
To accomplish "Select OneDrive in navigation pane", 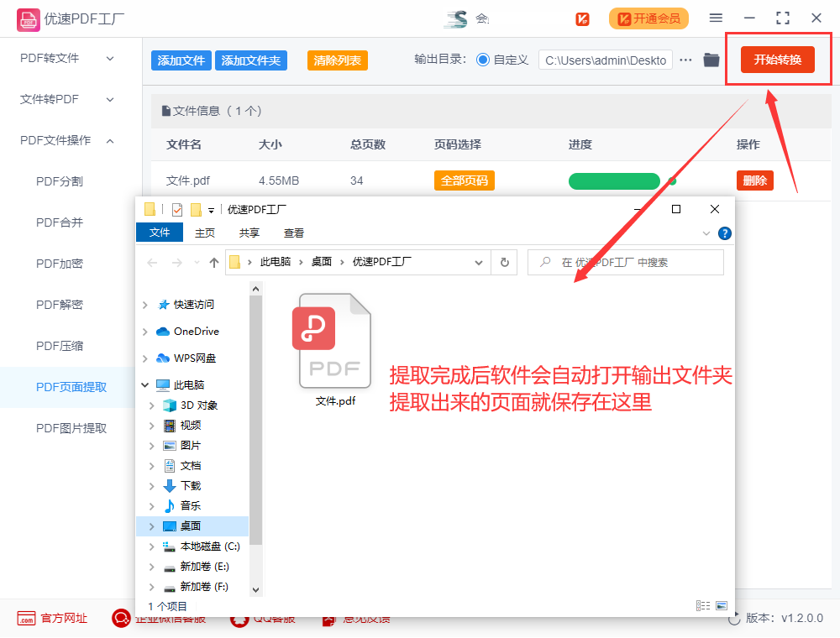I will pyautogui.click(x=187, y=332).
